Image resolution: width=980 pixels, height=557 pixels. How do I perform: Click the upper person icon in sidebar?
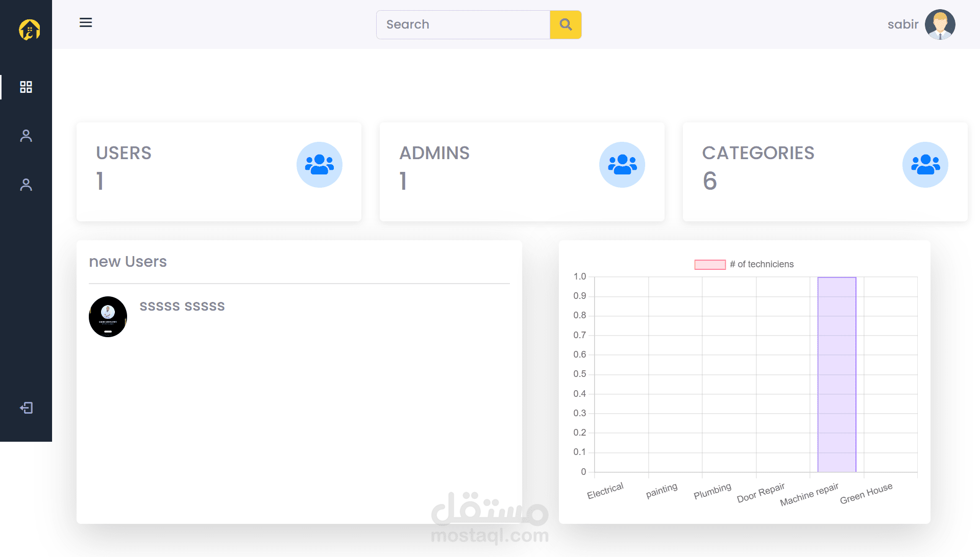point(26,136)
